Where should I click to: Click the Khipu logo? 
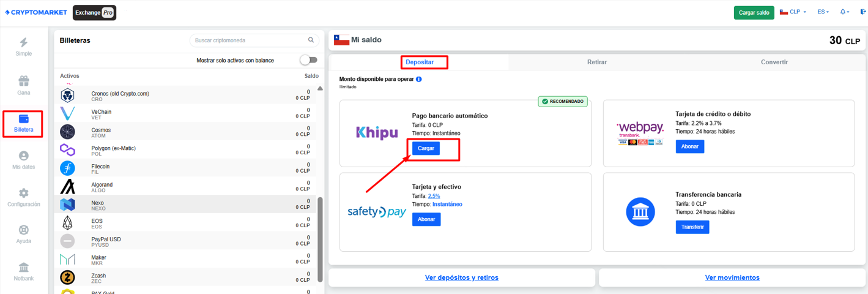[377, 132]
